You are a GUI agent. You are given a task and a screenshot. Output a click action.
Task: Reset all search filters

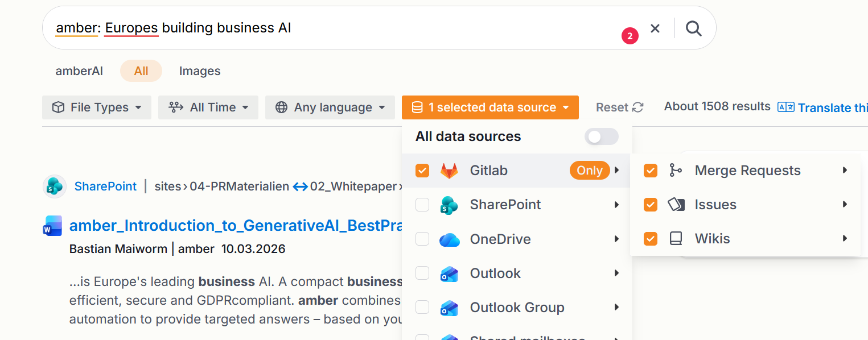619,107
